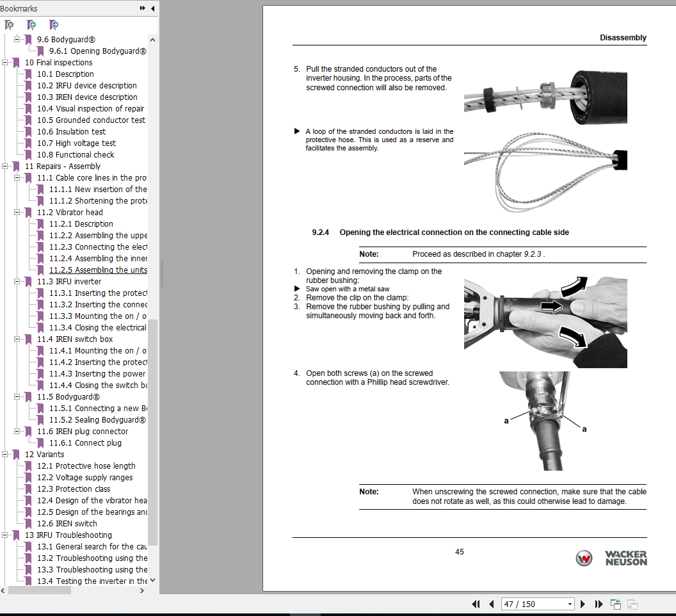Viewport: 676px width, 616px height.
Task: Open bookmark 10.7 High voltage test
Action: [x=76, y=143]
